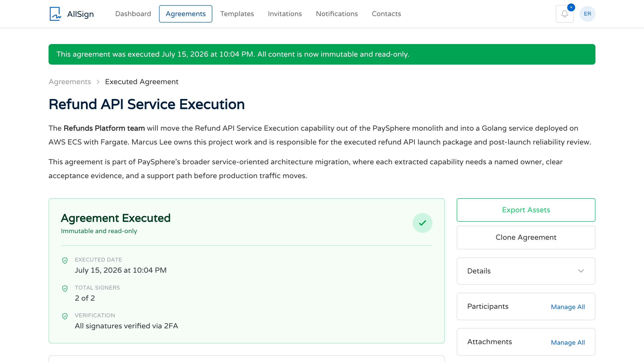Viewport: 644px width, 362px height.
Task: Click shield icon beside Total Signers
Action: point(65,289)
